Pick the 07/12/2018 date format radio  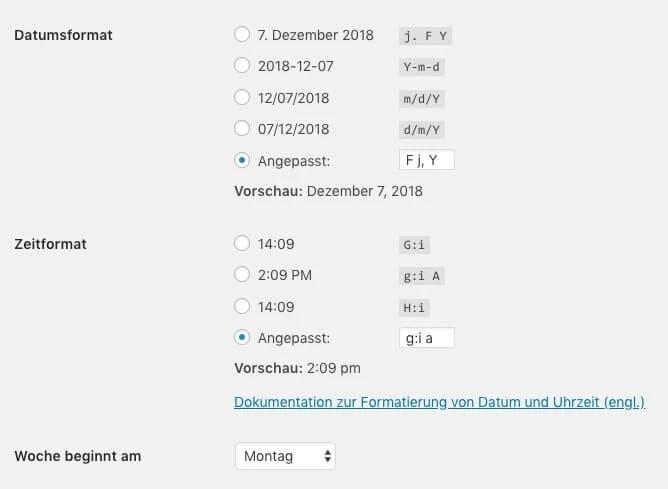pyautogui.click(x=242, y=129)
